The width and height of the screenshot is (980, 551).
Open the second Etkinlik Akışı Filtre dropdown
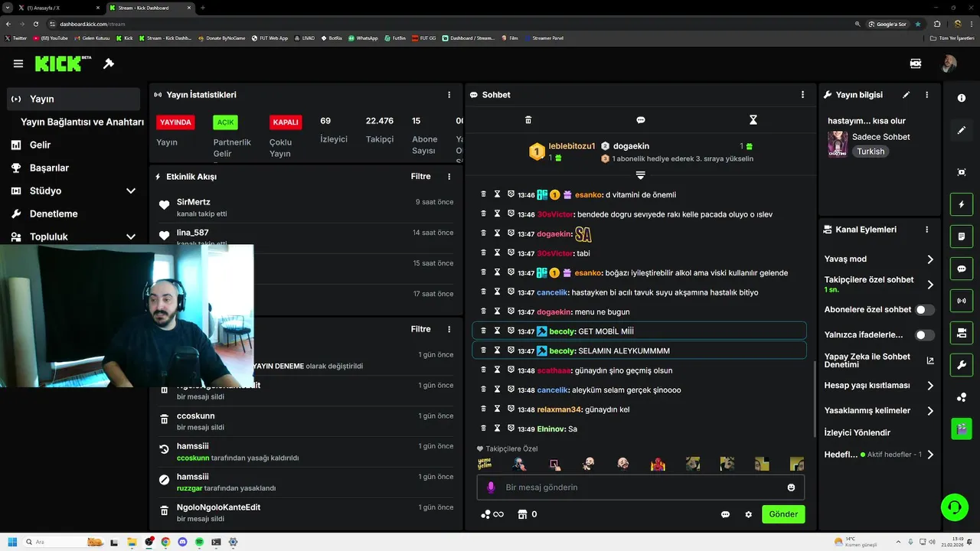click(420, 329)
